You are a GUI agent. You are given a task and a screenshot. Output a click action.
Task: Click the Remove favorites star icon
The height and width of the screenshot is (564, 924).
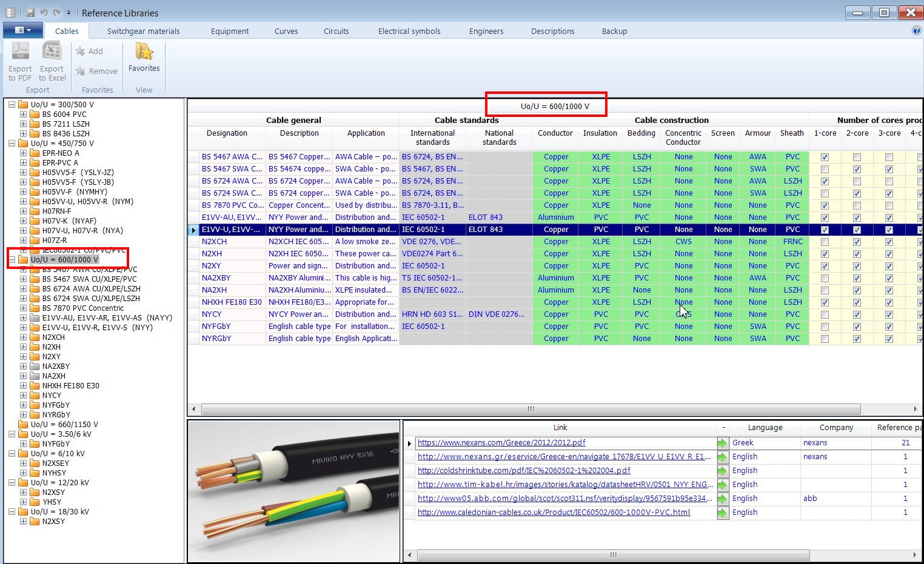pos(81,71)
